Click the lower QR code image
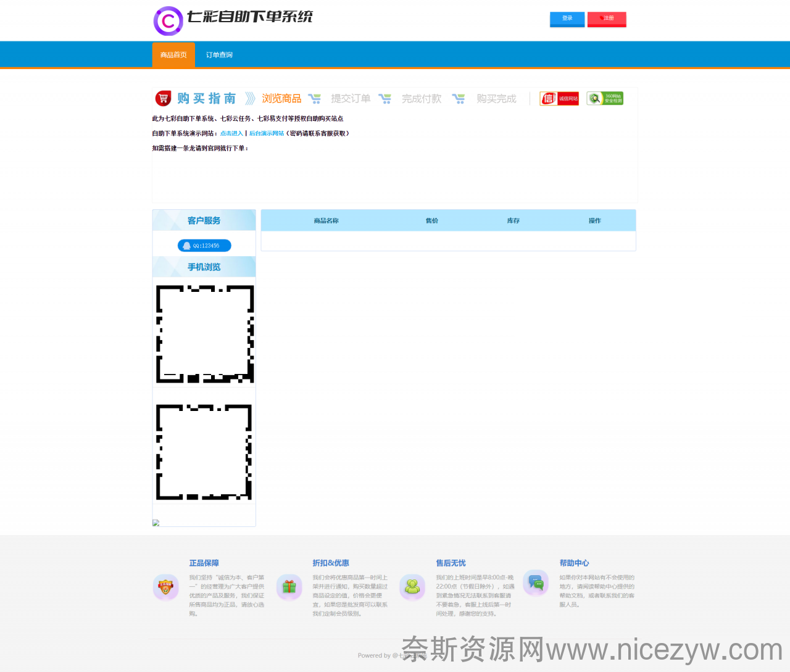 coord(204,452)
